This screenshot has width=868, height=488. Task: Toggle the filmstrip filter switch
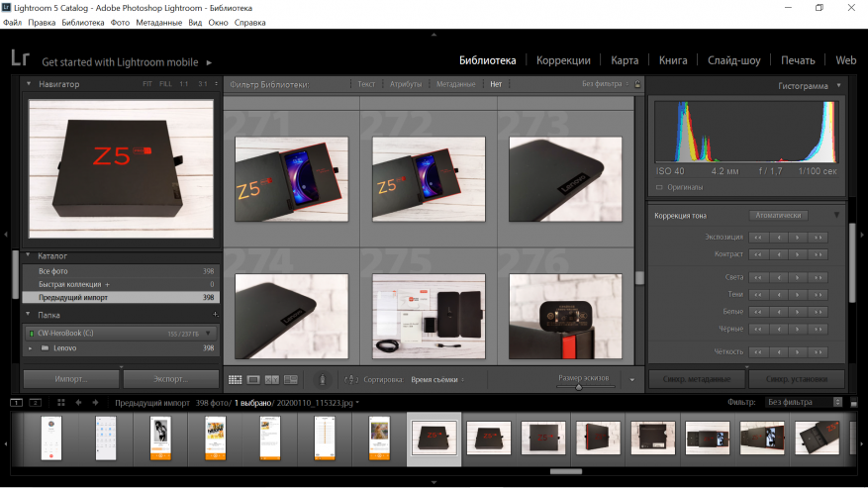(852, 403)
